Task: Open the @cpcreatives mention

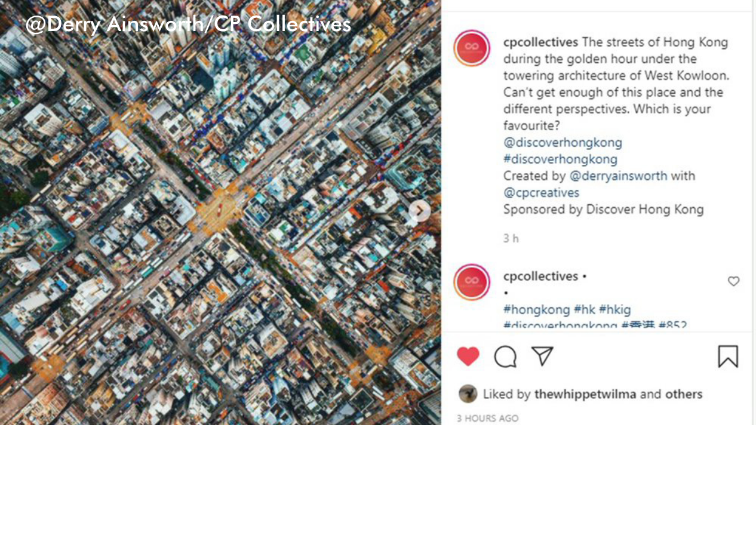Action: (541, 193)
